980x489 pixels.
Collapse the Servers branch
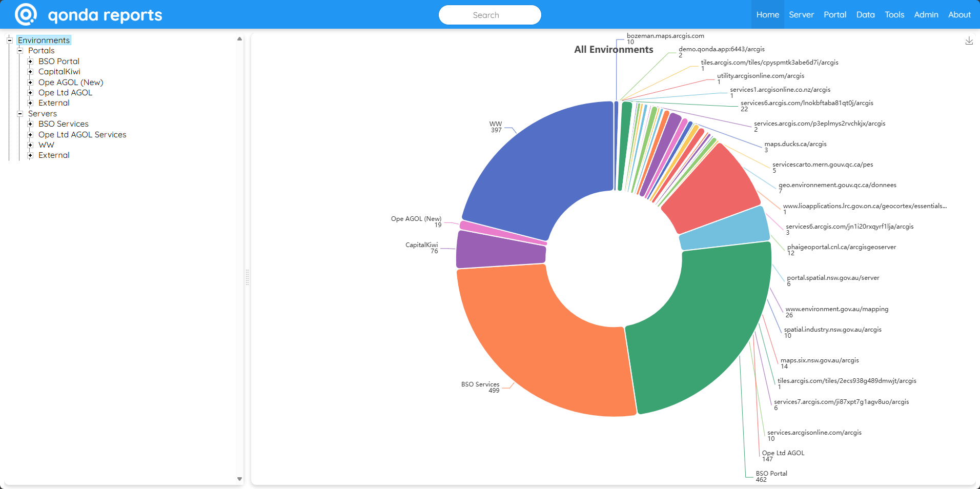(x=19, y=113)
